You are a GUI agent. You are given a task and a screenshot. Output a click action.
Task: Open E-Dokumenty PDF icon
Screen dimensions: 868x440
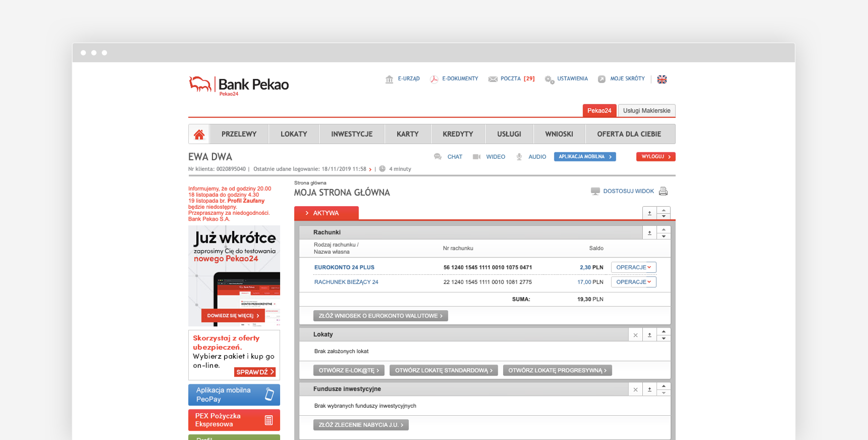(x=434, y=79)
